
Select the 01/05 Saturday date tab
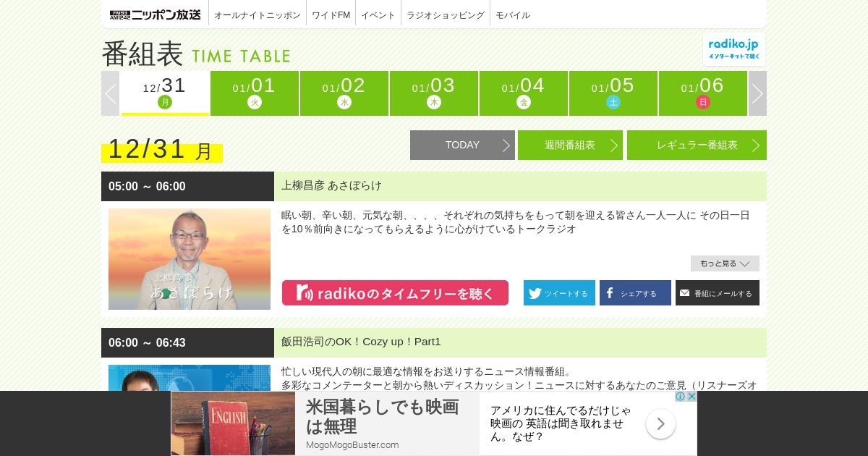click(x=613, y=93)
